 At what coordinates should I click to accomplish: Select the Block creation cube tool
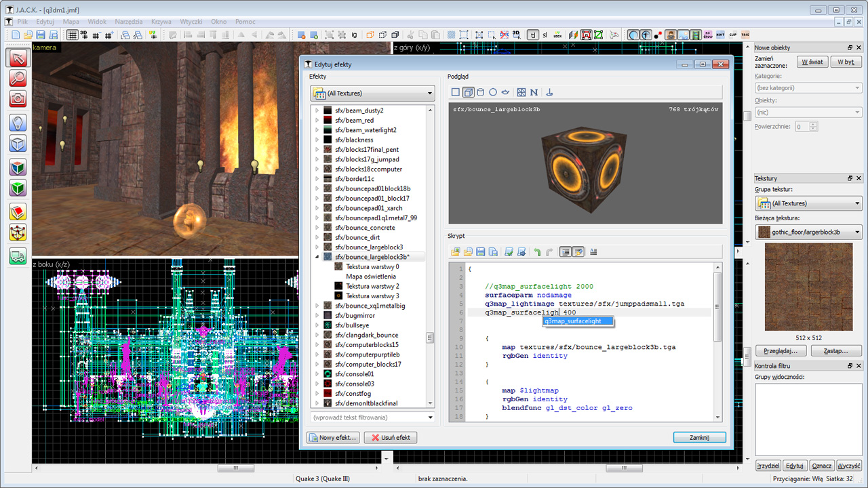[x=18, y=143]
